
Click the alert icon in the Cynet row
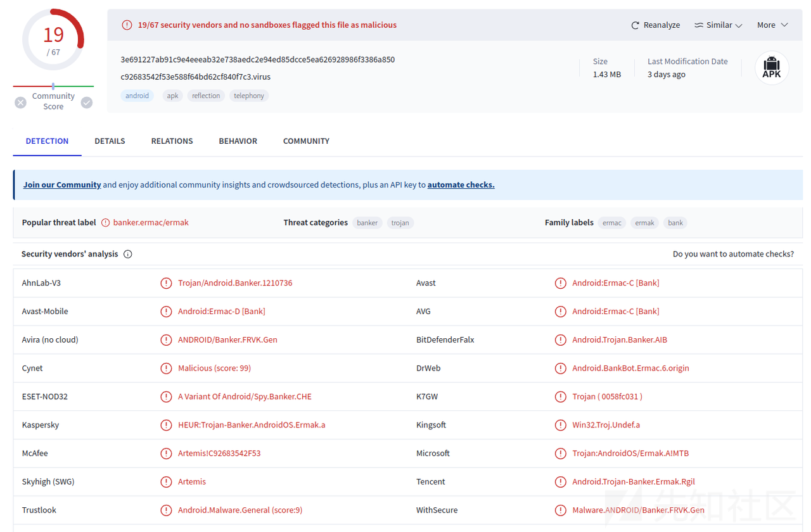[166, 368]
